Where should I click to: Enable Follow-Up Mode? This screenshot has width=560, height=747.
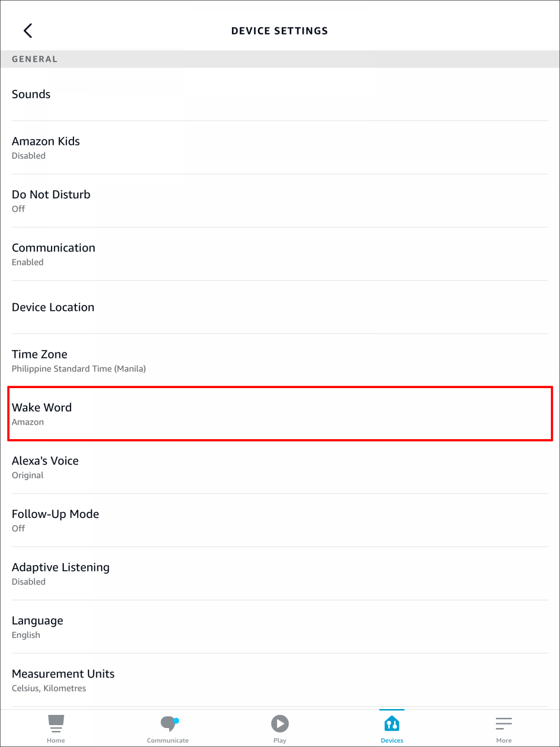[x=280, y=520]
